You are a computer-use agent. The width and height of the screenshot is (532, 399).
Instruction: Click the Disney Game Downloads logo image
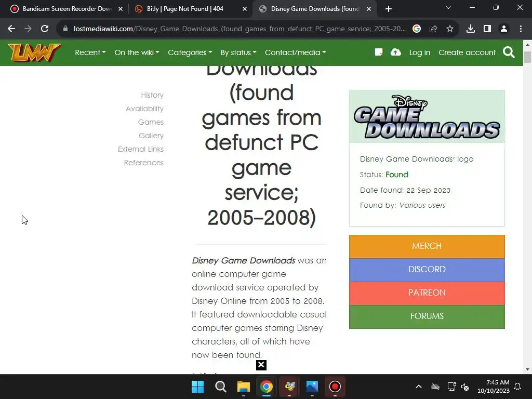pos(427,117)
